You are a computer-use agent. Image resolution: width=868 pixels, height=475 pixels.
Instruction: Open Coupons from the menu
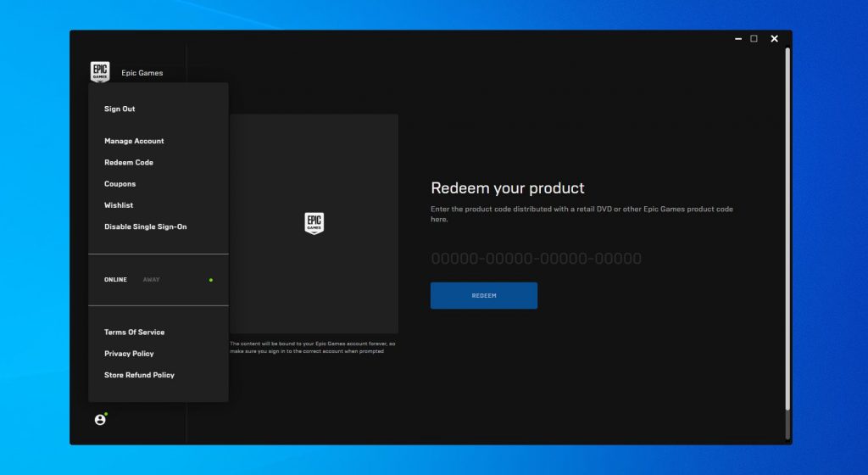[x=120, y=184]
